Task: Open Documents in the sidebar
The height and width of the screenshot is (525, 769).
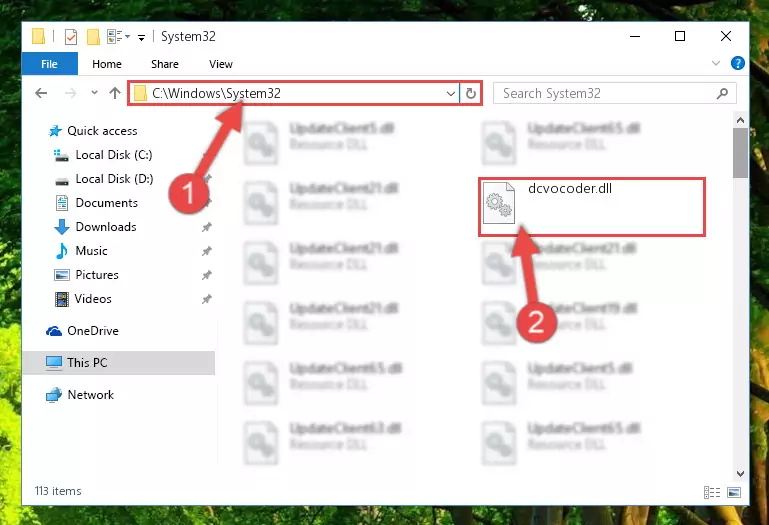Action: coord(106,203)
